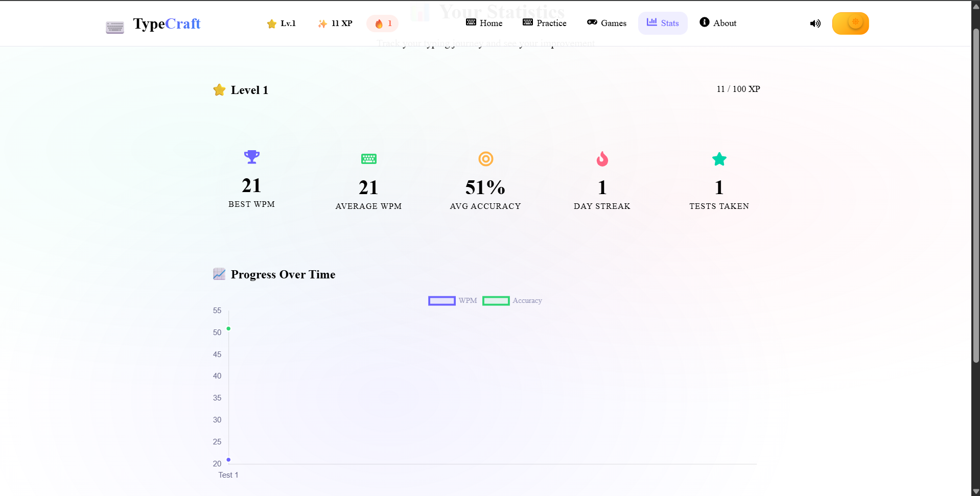Click the Progress Over Time heading

click(283, 274)
